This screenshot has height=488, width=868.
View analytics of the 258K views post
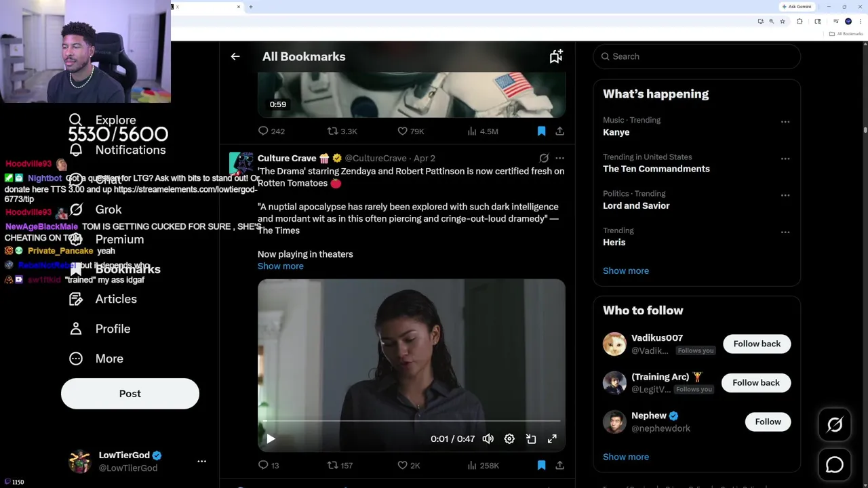point(483,465)
